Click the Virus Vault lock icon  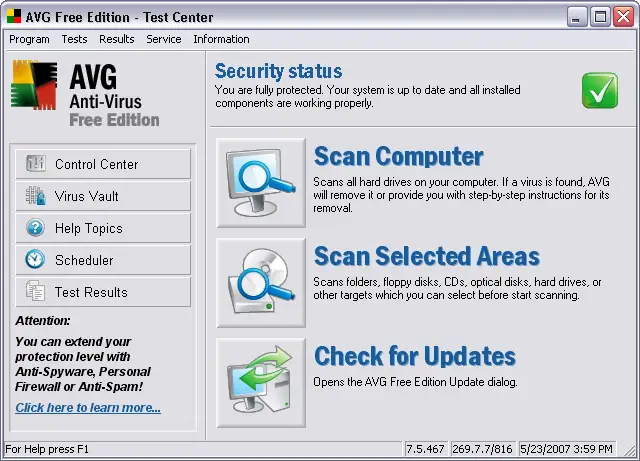36,196
